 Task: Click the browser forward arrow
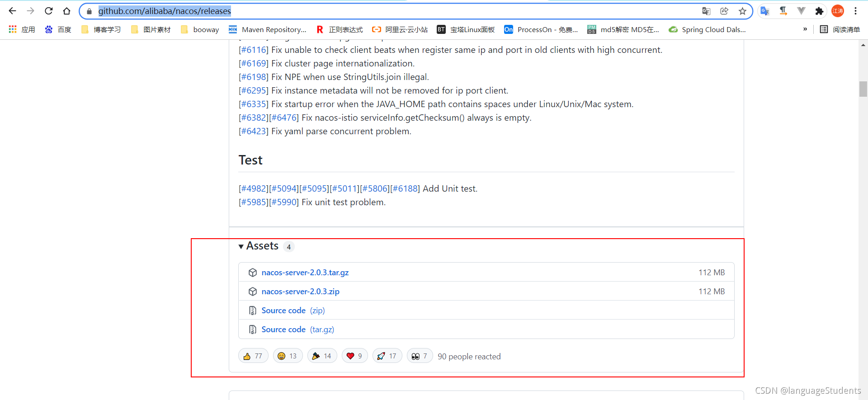click(30, 11)
